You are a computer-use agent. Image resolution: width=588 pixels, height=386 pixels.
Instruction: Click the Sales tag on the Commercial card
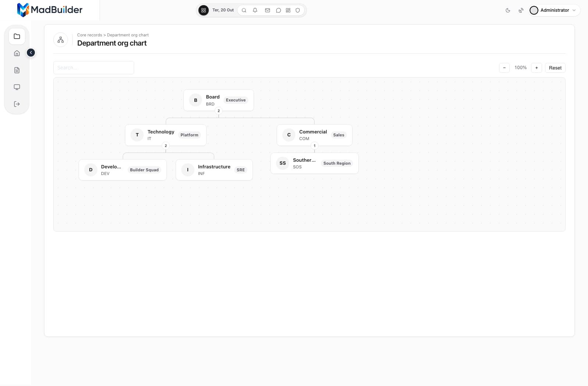pyautogui.click(x=339, y=135)
